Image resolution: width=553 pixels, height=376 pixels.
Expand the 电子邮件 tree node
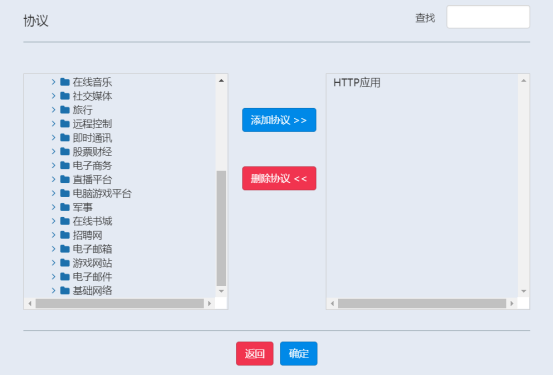(x=53, y=277)
